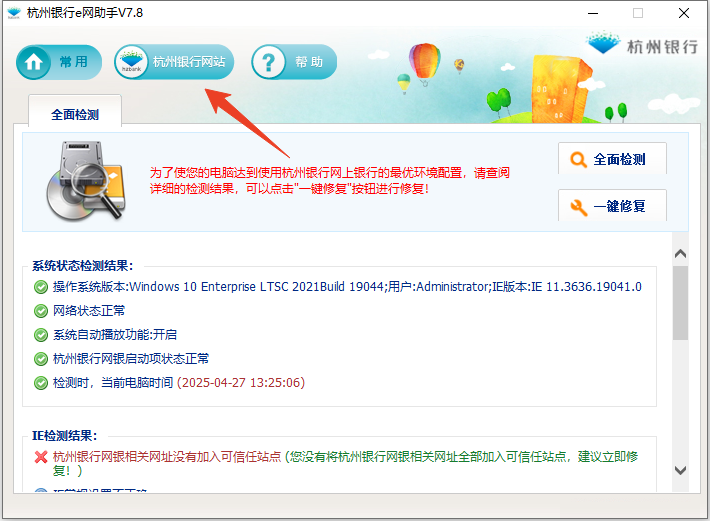Click 杭州银行网银相关网址没有加入可信任站点 warning text
This screenshot has height=521, width=710.
point(167,457)
